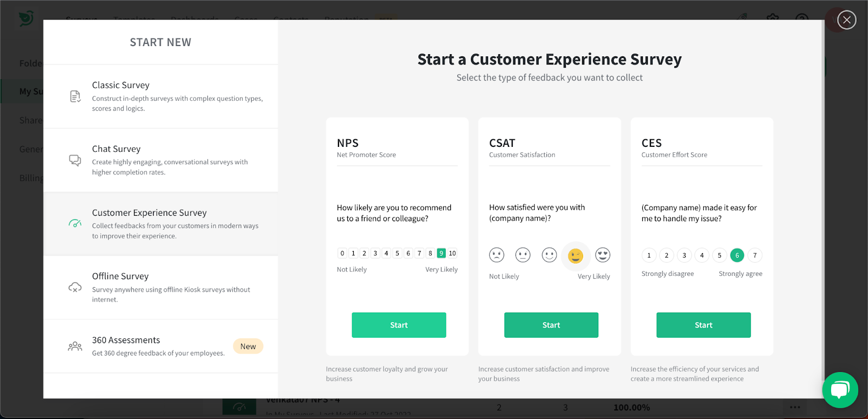
Task: Click 'Customer Satisfaction' subtitle
Action: pyautogui.click(x=522, y=155)
